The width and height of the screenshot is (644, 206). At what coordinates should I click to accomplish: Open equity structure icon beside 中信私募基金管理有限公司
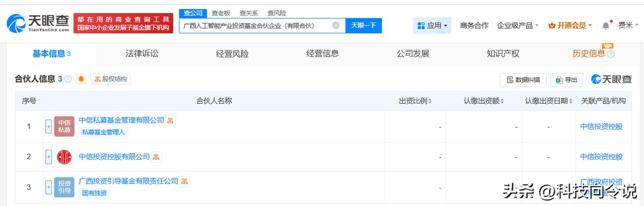[171, 120]
